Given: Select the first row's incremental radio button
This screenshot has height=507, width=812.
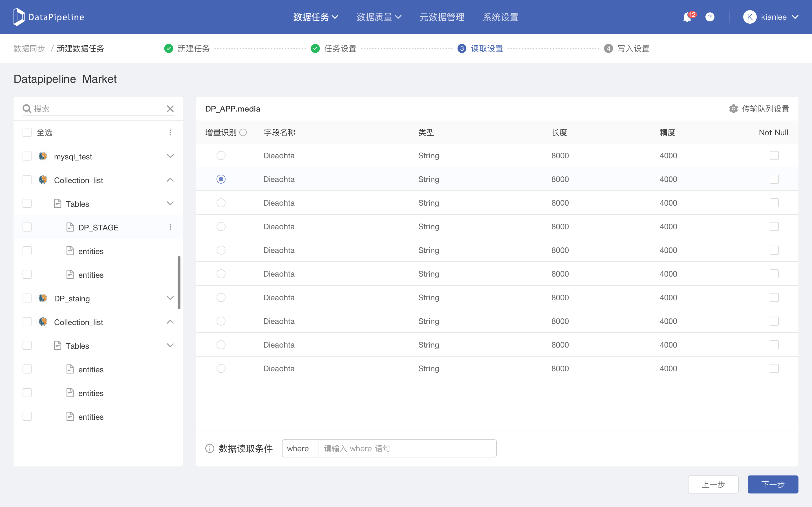Looking at the screenshot, I should (221, 155).
